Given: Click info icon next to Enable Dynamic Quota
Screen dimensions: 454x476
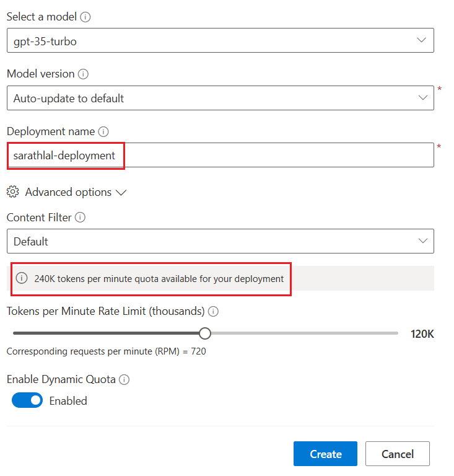Looking at the screenshot, I should pyautogui.click(x=124, y=380).
